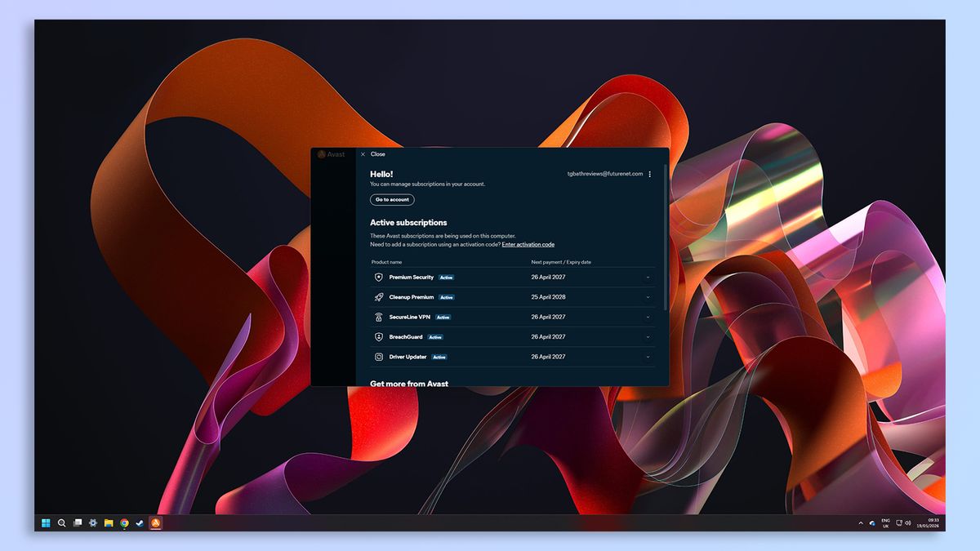The height and width of the screenshot is (551, 980).
Task: Click the network tray icon
Action: click(x=899, y=522)
